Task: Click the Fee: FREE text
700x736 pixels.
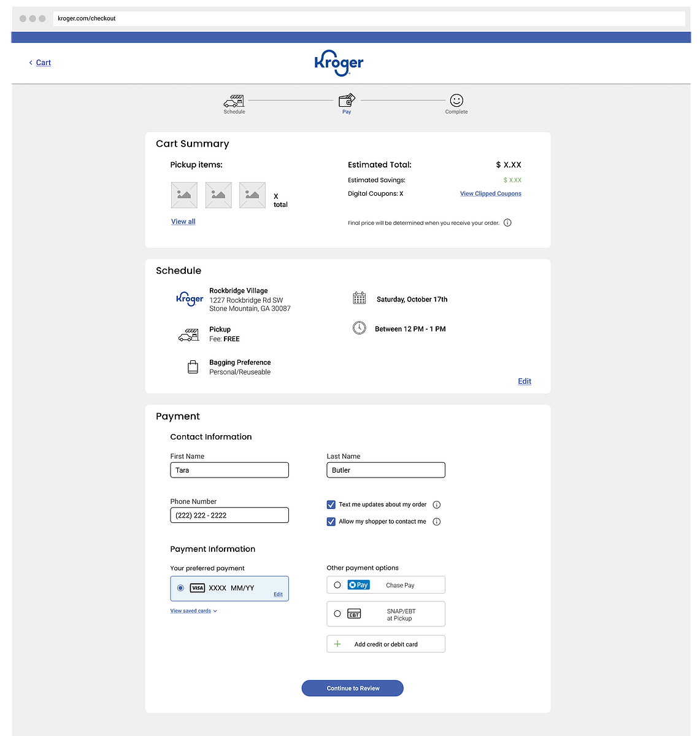Action: 225,339
